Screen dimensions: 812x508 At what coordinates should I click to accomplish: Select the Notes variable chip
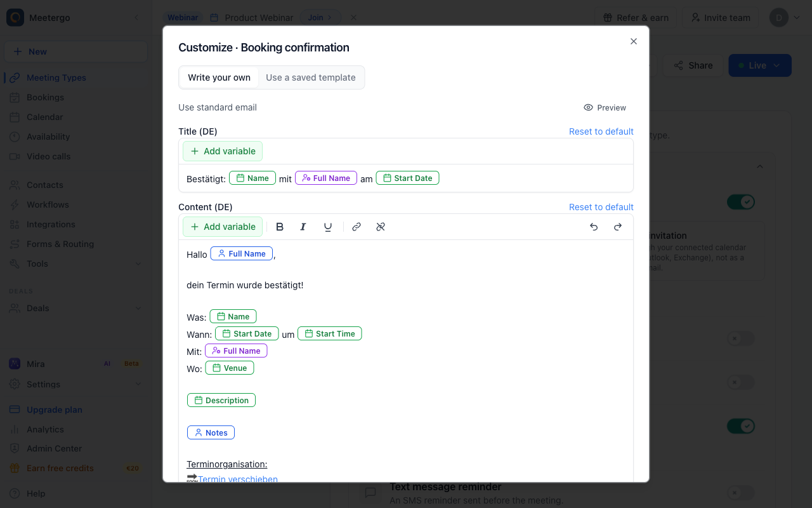point(211,433)
